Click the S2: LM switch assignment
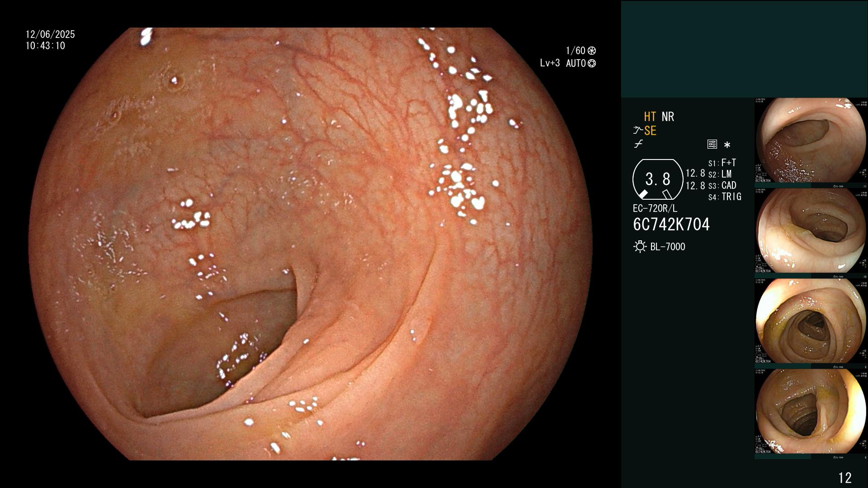The height and width of the screenshot is (488, 868). (x=720, y=174)
